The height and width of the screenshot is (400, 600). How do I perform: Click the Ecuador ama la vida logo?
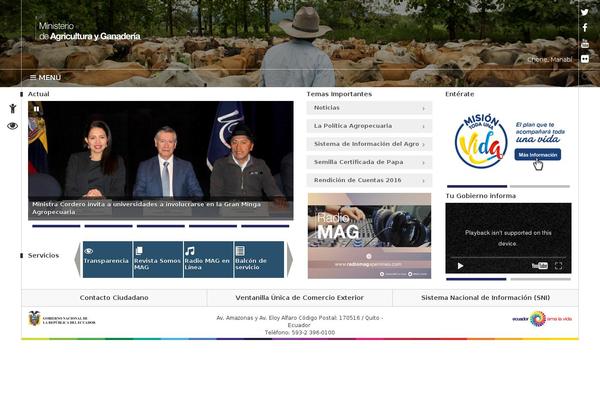click(x=542, y=318)
